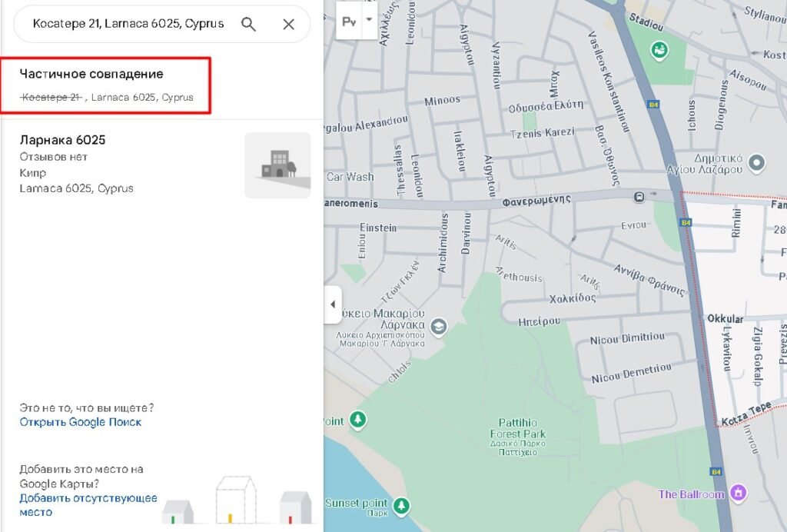Click the Larnaca 6025, Cyprus result address
Screen dimensions: 787x532
[76, 188]
